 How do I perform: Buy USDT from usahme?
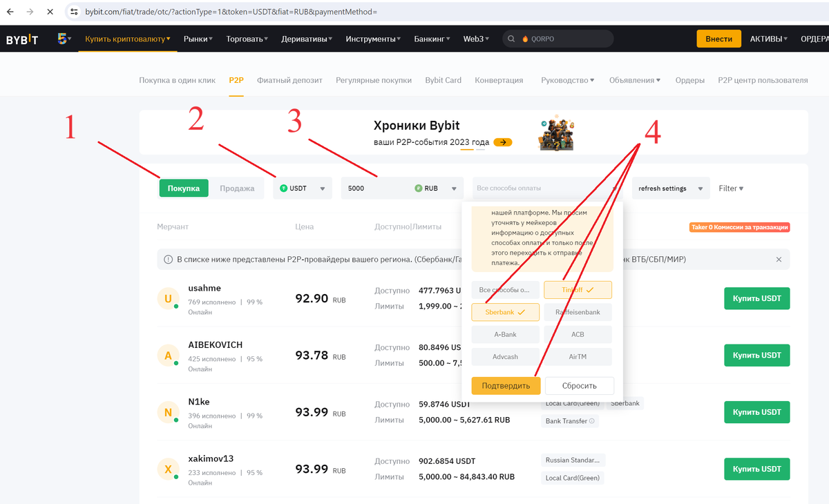[756, 298]
